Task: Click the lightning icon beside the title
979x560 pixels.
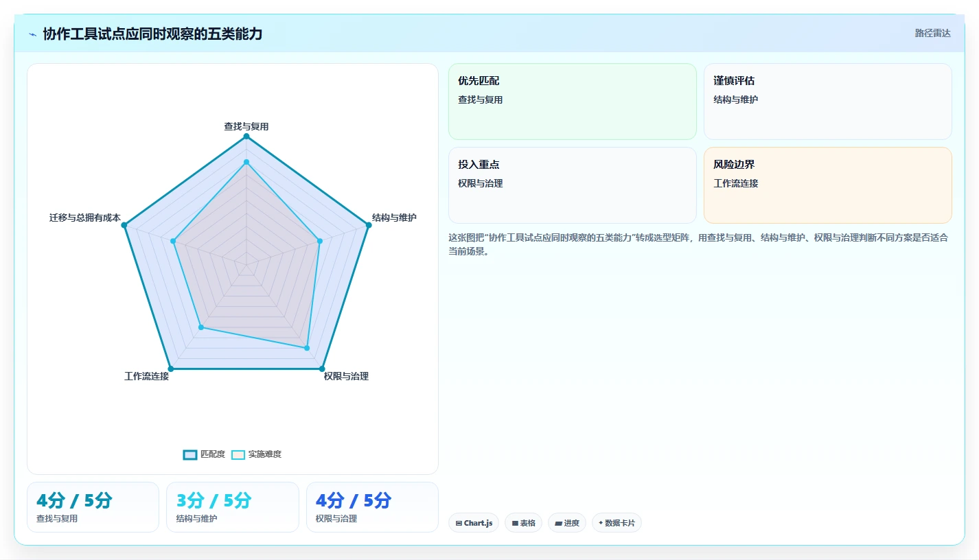Action: pos(32,34)
